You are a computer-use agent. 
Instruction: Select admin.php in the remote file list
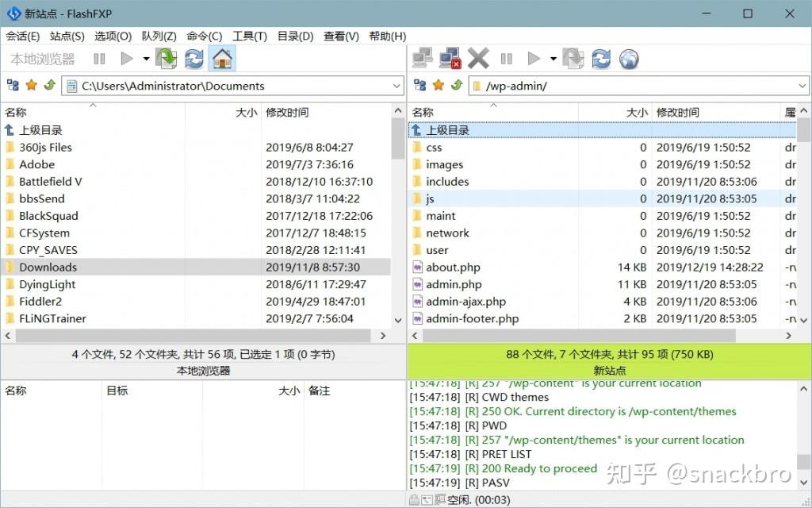(453, 284)
